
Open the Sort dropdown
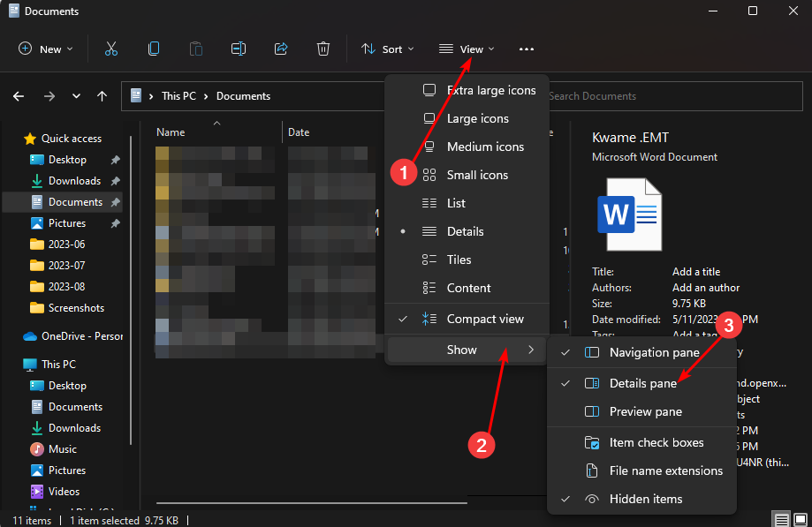388,49
